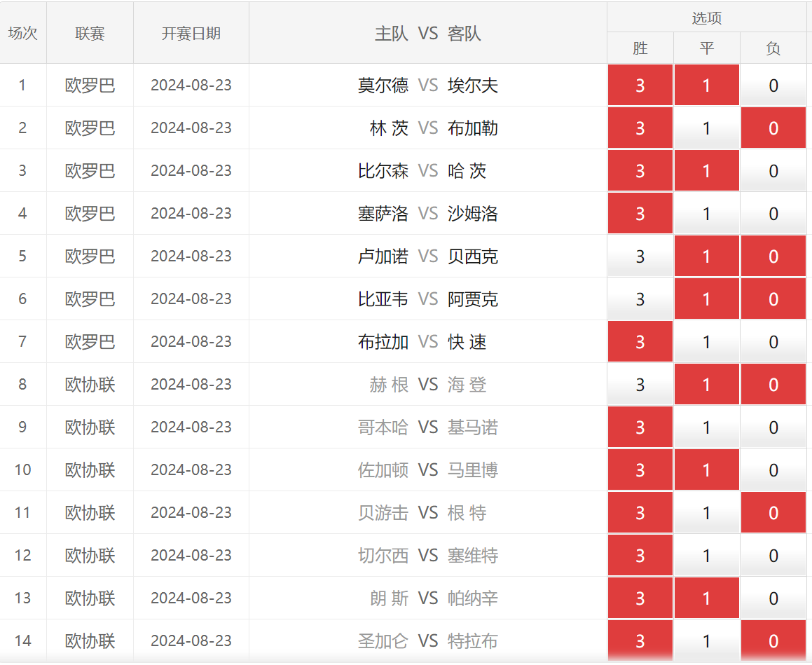Select loss option 0 for 佐加顿 VS 马里博
The width and height of the screenshot is (812, 665).
point(773,469)
